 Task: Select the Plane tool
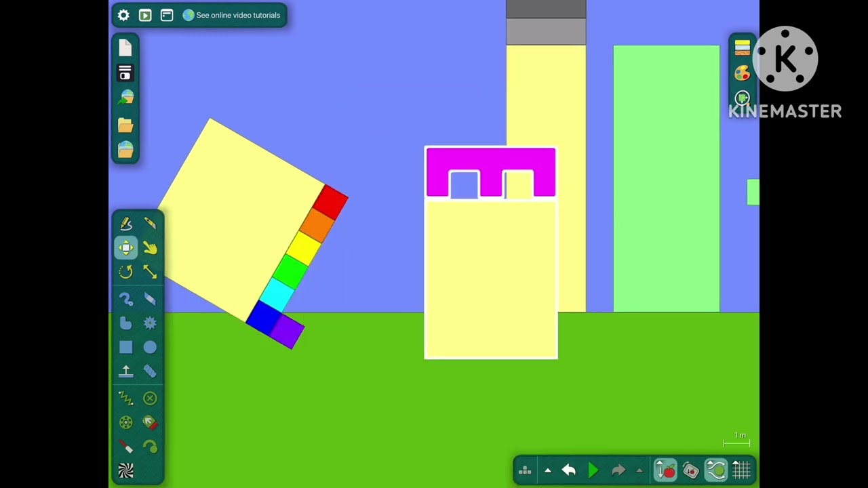pos(126,371)
